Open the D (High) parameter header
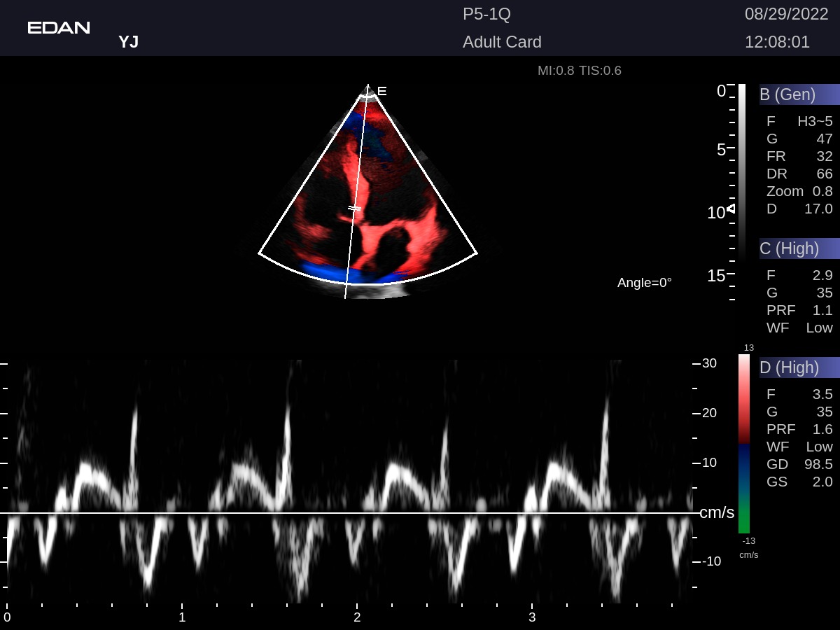This screenshot has height=630, width=840. [x=799, y=367]
